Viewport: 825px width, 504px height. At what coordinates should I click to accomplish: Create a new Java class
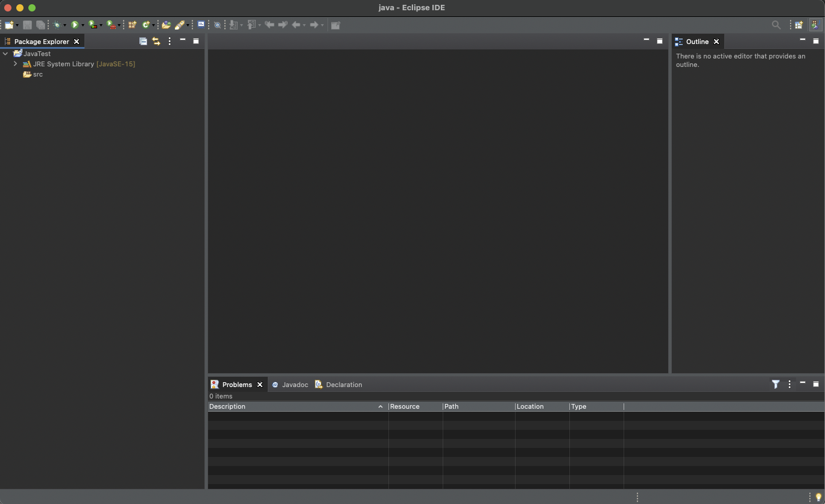(146, 25)
